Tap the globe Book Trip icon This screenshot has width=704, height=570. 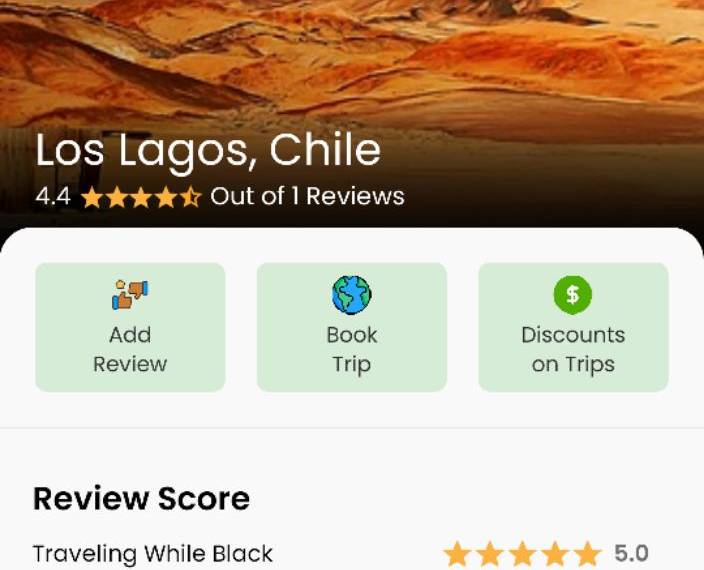pyautogui.click(x=352, y=295)
